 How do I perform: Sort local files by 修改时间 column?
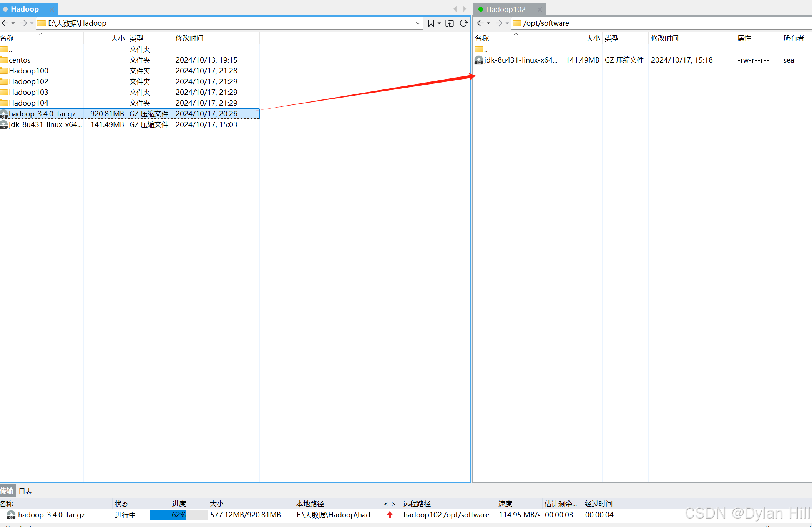(189, 38)
